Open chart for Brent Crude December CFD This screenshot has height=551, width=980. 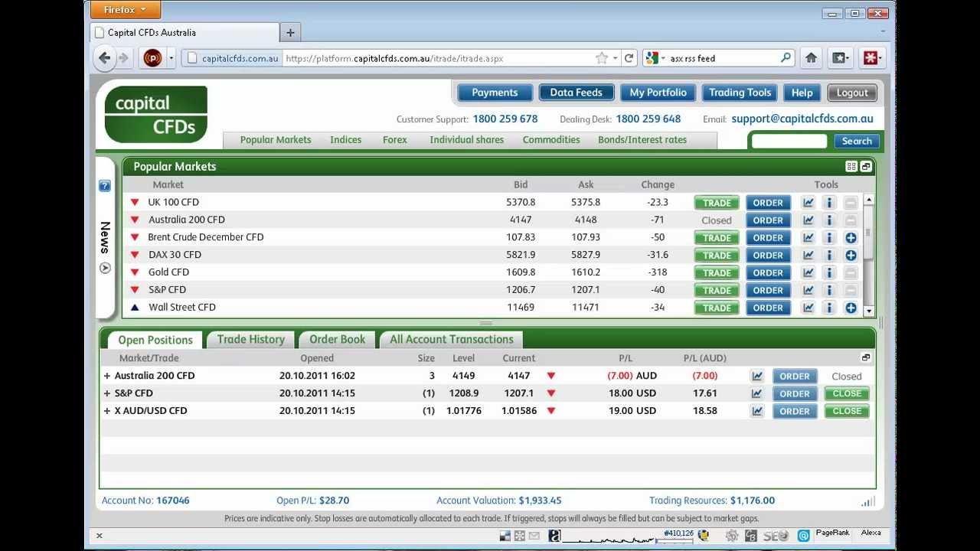pos(808,238)
